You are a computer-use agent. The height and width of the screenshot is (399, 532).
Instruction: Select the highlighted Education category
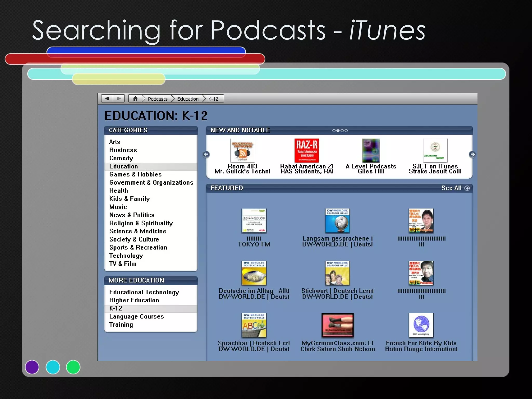tap(151, 166)
